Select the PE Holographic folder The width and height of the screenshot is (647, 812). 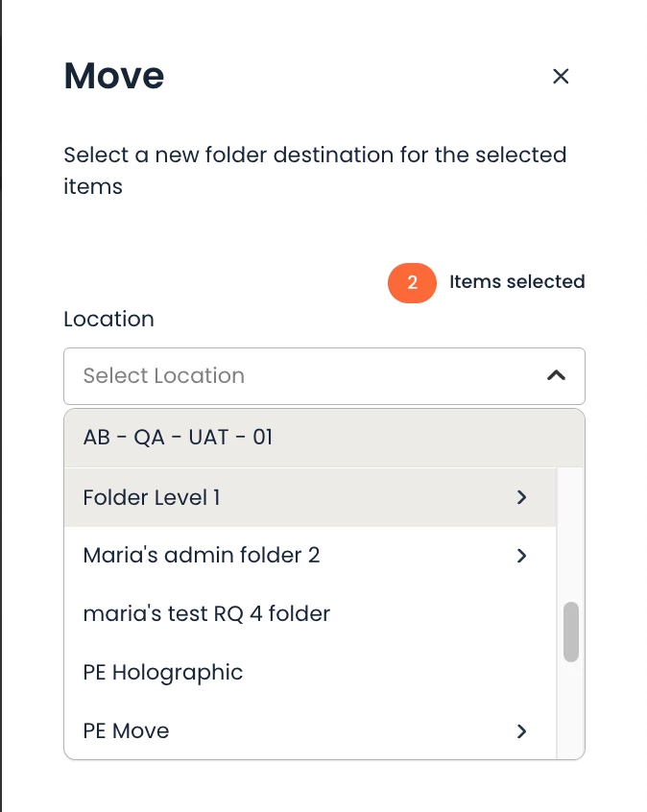coord(163,672)
